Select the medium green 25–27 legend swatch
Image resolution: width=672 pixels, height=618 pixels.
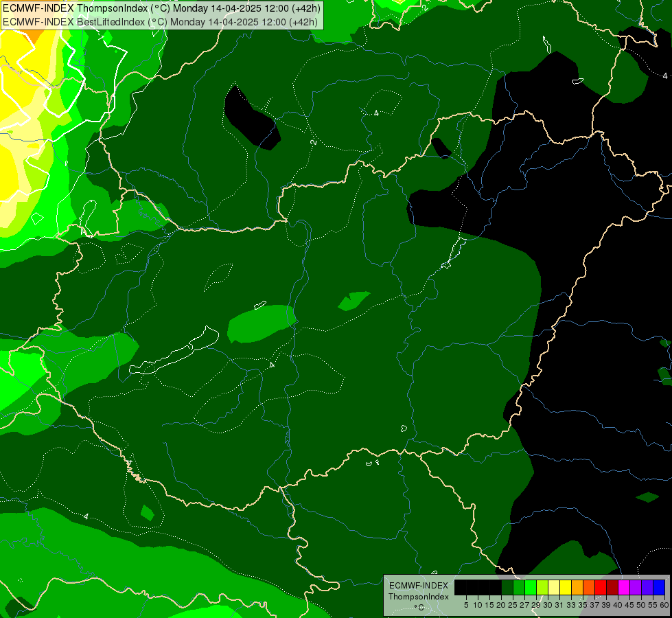tap(519, 587)
